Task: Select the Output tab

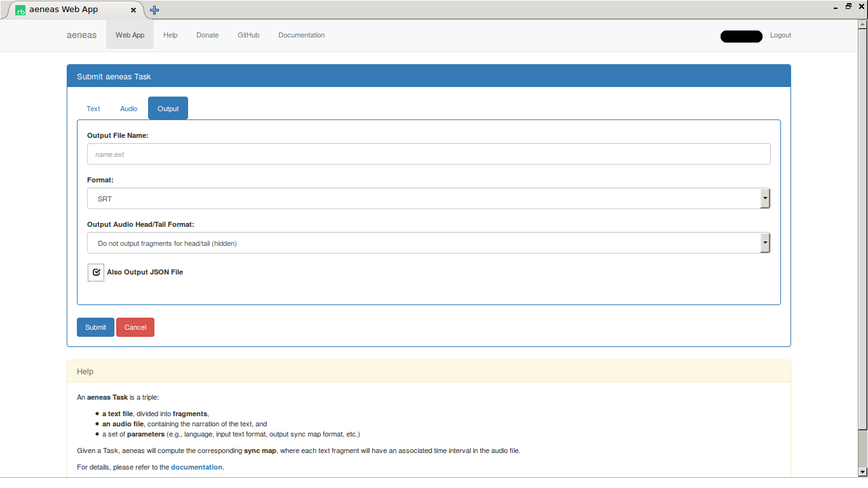Action: tap(168, 109)
